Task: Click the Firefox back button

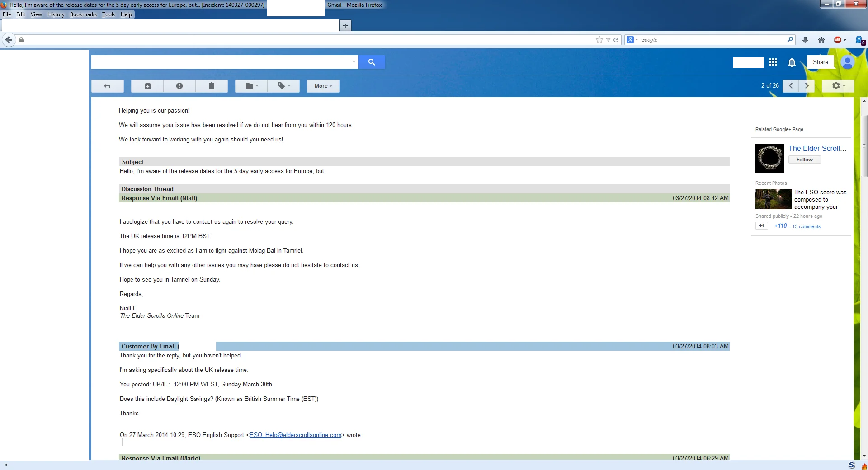Action: pos(9,40)
